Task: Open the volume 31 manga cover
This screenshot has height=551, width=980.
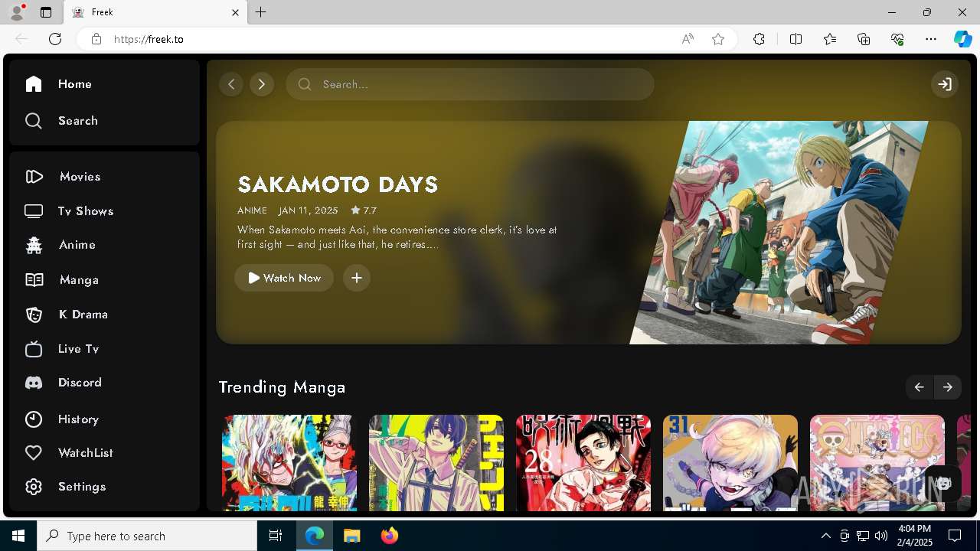Action: 730,463
